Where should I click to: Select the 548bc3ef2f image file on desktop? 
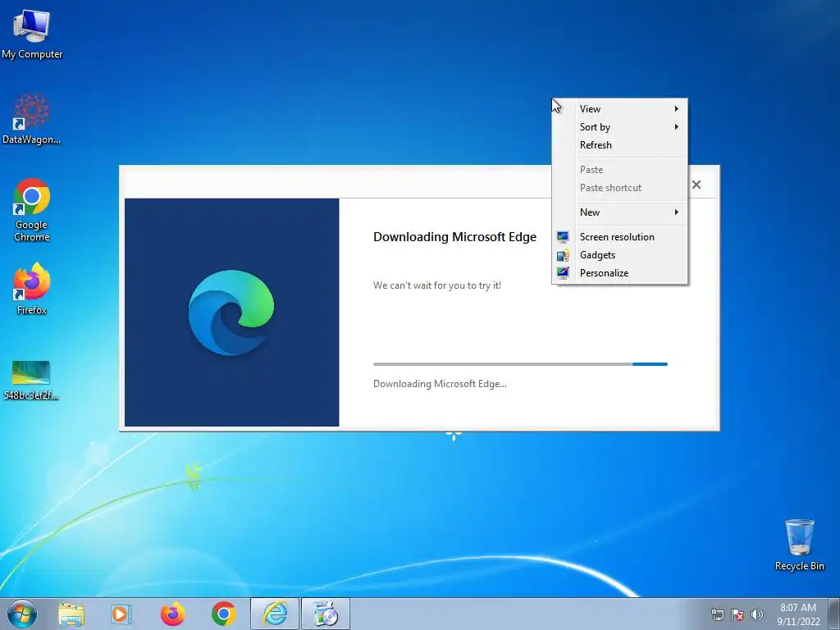pyautogui.click(x=31, y=380)
